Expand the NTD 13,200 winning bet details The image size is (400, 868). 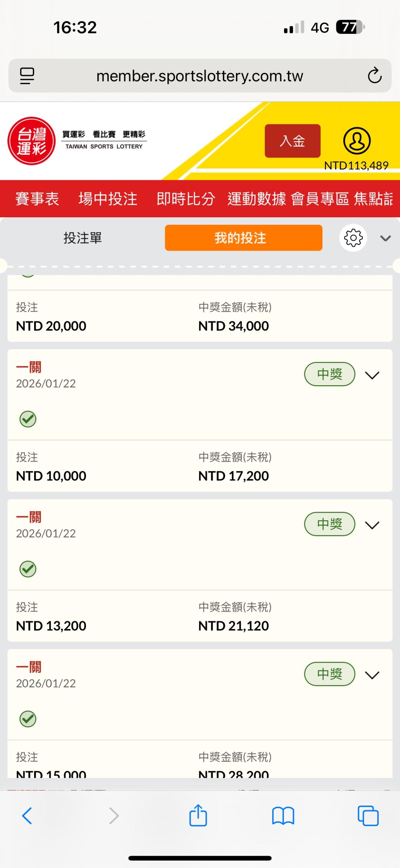click(x=372, y=525)
